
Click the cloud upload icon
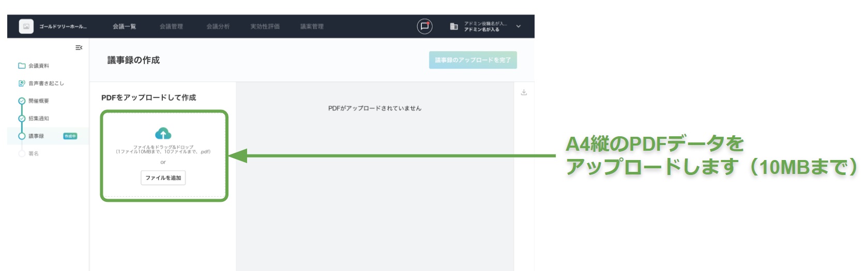163,134
